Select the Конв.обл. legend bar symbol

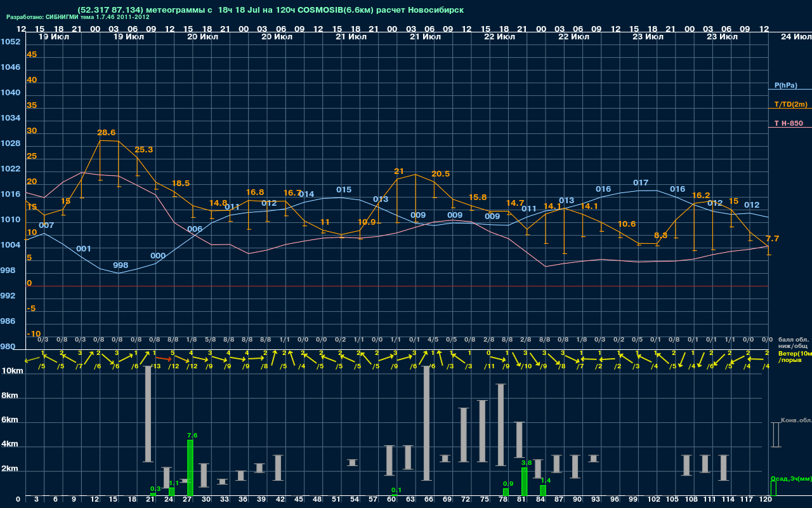point(775,434)
